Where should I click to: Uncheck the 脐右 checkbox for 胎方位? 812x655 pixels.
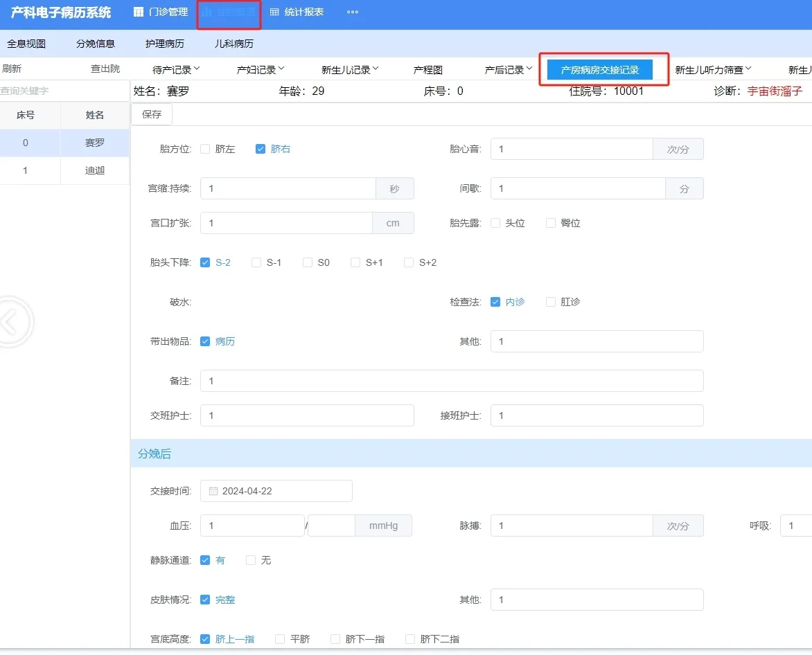pyautogui.click(x=261, y=149)
